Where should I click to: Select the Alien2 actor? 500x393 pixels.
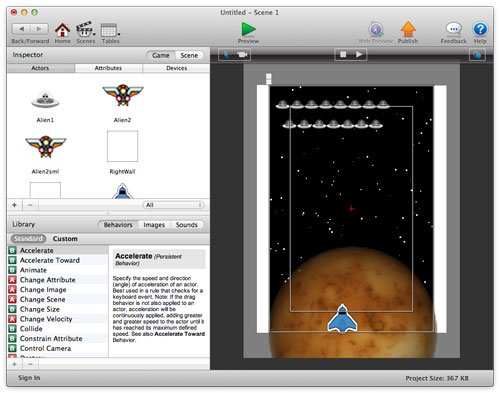(x=123, y=95)
